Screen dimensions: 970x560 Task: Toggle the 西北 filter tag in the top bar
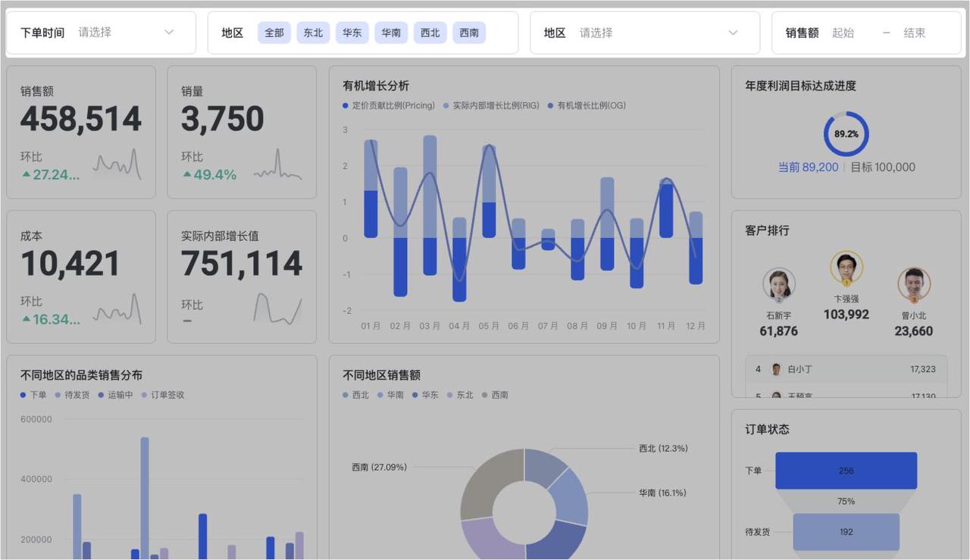(430, 33)
